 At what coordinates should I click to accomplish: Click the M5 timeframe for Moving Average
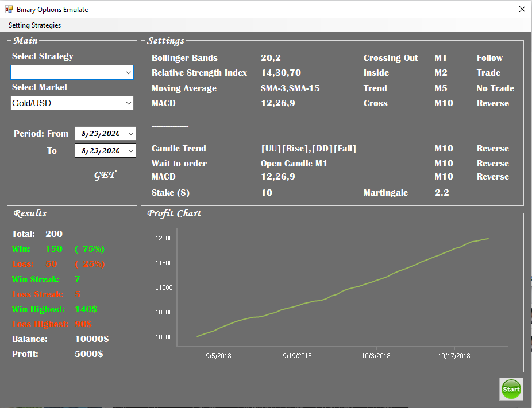click(x=441, y=88)
